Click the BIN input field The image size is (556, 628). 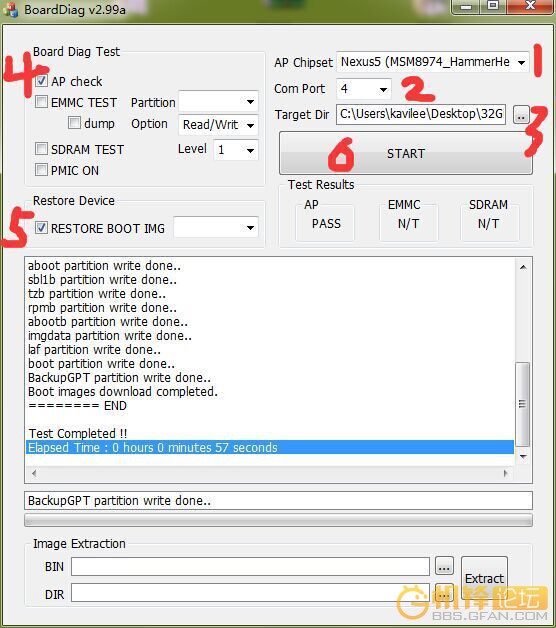click(x=250, y=566)
